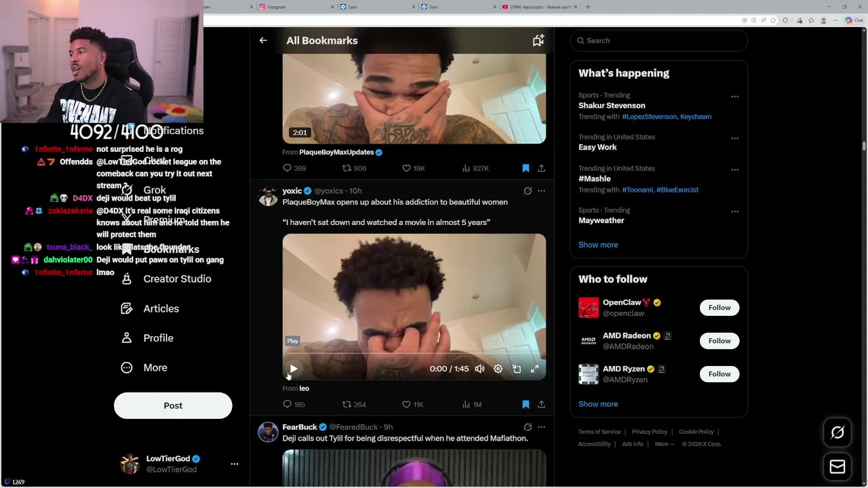Viewport: 868px width, 488px height.
Task: Focus the Search input field
Action: click(x=658, y=41)
